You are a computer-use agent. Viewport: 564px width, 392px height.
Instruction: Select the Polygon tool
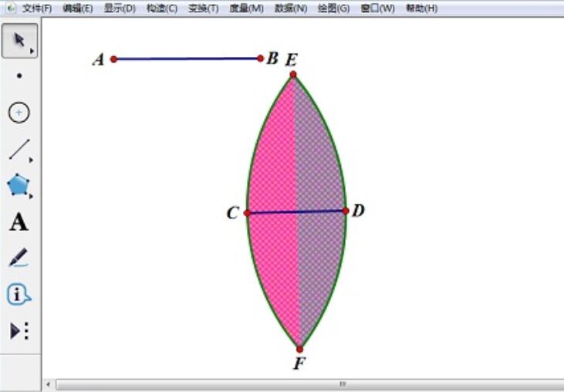[19, 185]
